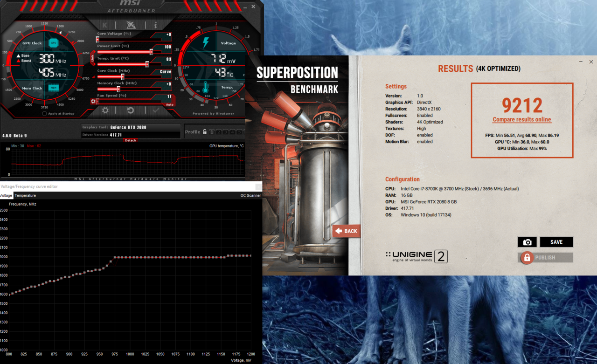597x364 pixels.
Task: Select profile slot 1
Action: pyautogui.click(x=211, y=132)
